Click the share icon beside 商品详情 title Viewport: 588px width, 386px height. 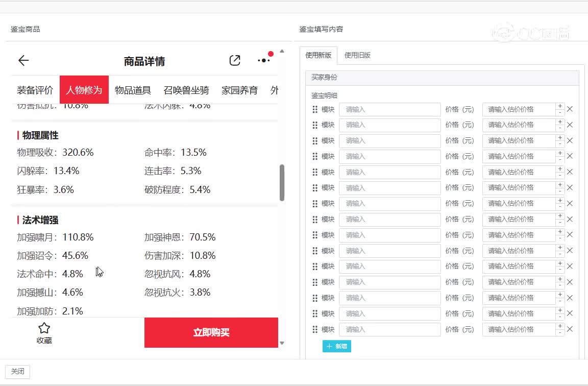tap(235, 61)
